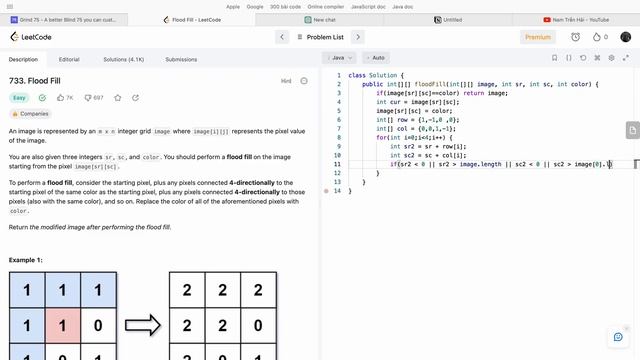640x360 pixels.
Task: Click line number 11 in the gutter
Action: pyautogui.click(x=337, y=164)
